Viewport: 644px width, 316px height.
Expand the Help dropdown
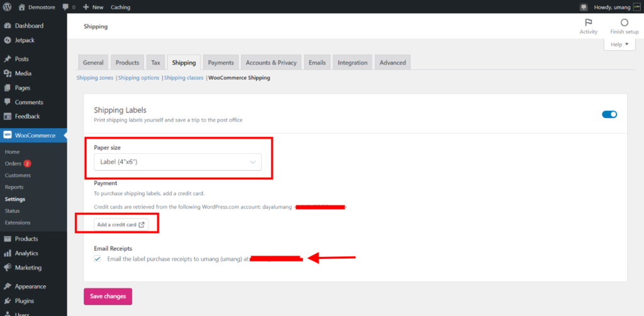click(x=619, y=45)
